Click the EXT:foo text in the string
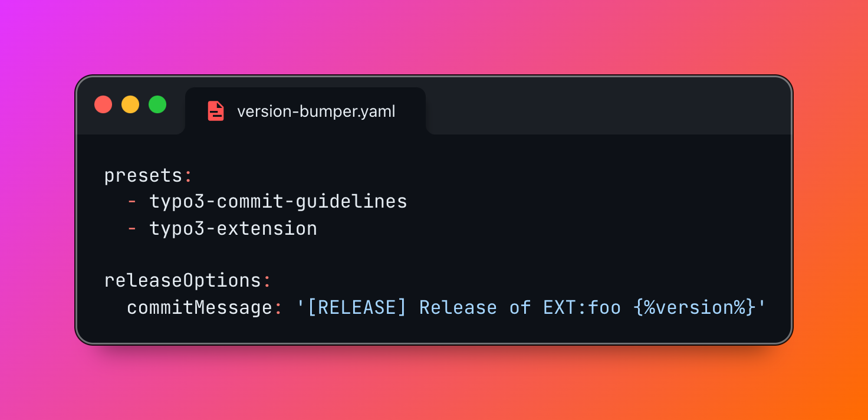Screen dimensions: 868x420 tap(582, 307)
